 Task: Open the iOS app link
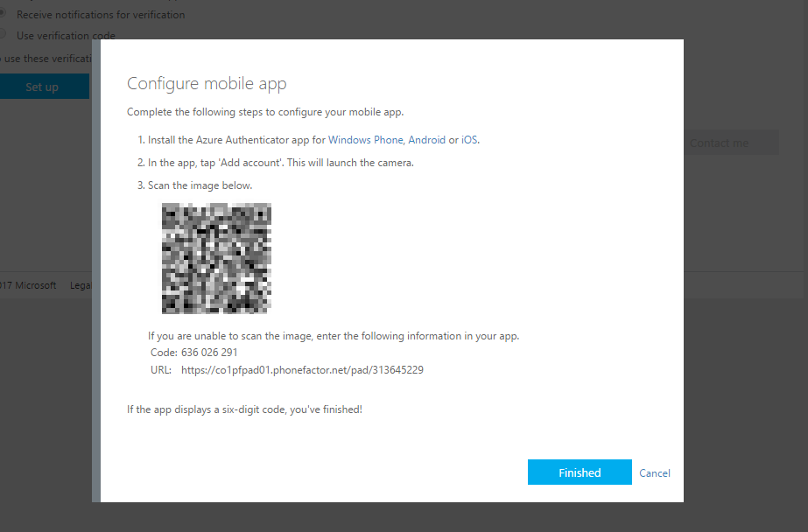click(x=469, y=140)
